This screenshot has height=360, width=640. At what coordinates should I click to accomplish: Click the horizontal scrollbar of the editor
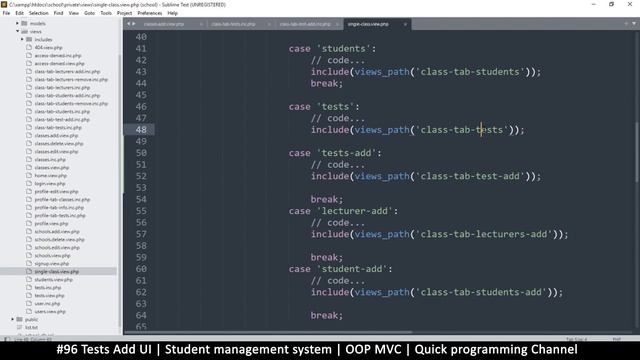click(x=268, y=332)
